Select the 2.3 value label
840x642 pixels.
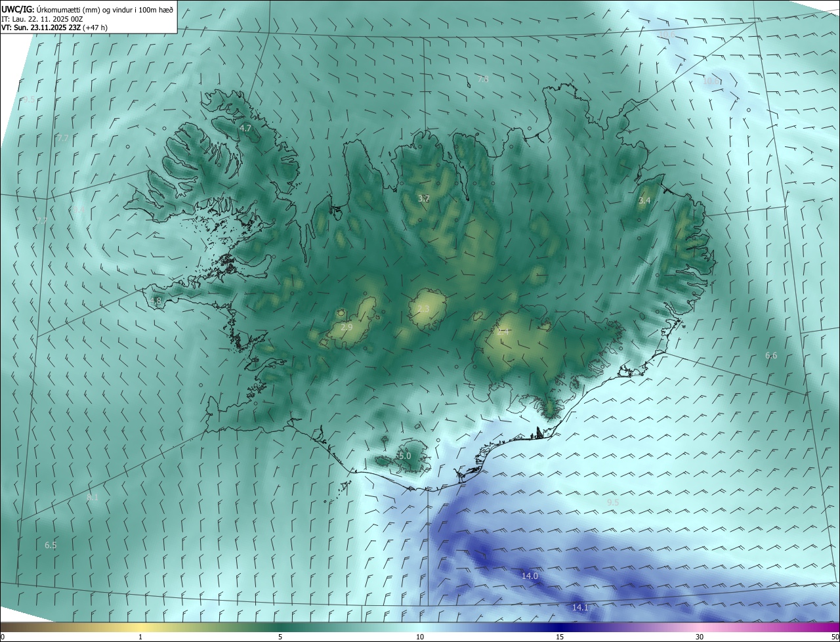pyautogui.click(x=423, y=309)
